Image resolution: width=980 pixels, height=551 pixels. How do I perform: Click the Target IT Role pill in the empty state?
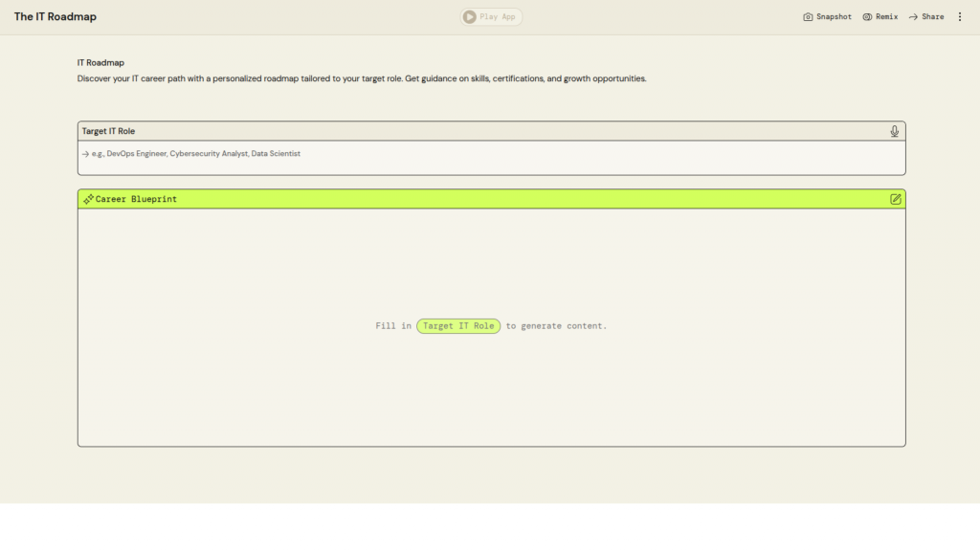pyautogui.click(x=458, y=326)
